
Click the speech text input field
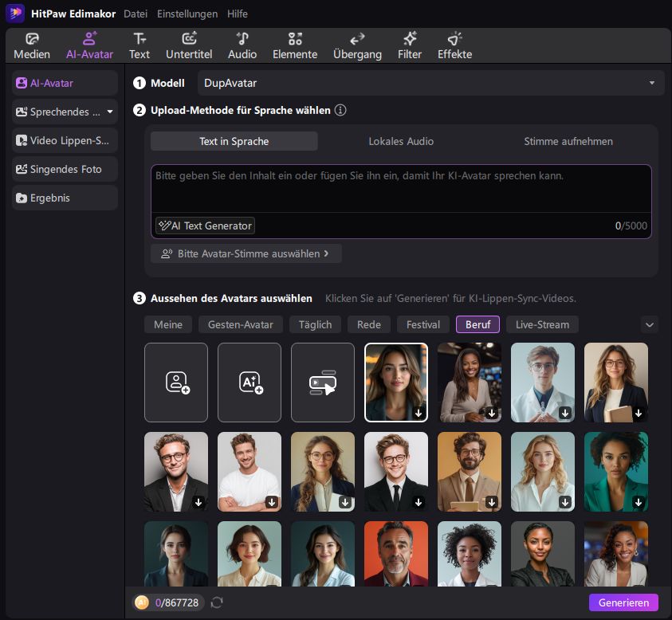point(401,188)
